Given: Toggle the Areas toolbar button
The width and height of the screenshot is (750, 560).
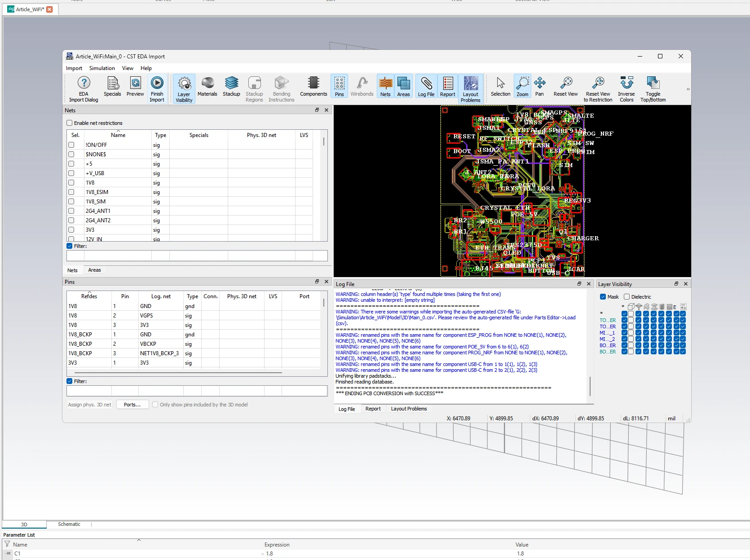Looking at the screenshot, I should [403, 86].
